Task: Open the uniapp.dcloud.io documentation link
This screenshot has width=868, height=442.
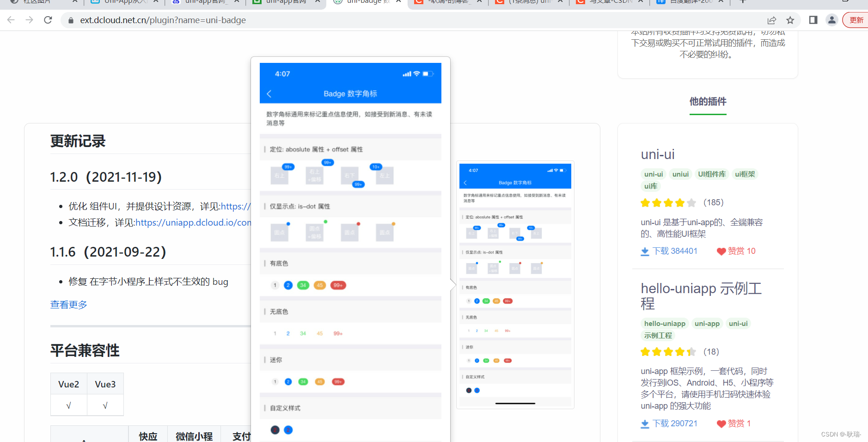Action: (193, 222)
